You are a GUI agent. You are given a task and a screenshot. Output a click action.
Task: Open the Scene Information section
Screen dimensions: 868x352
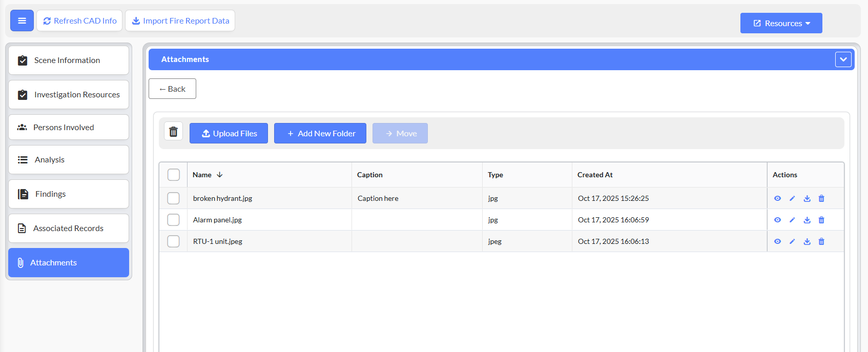(x=69, y=60)
